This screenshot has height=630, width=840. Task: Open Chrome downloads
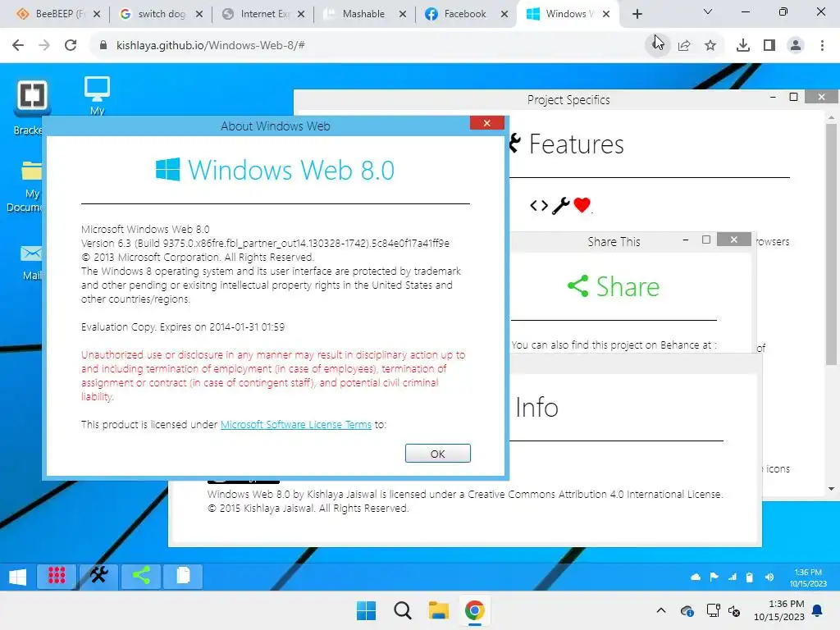point(743,46)
